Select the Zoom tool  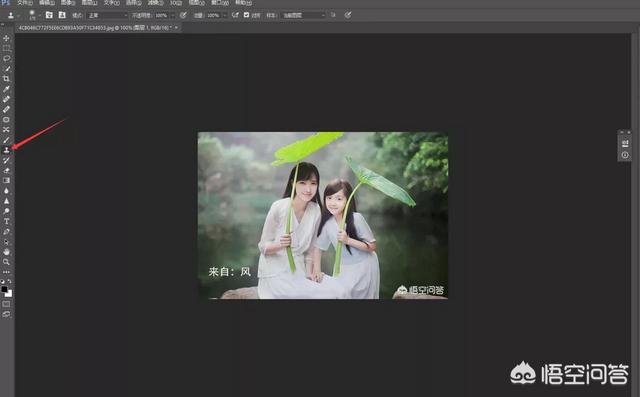coord(6,262)
